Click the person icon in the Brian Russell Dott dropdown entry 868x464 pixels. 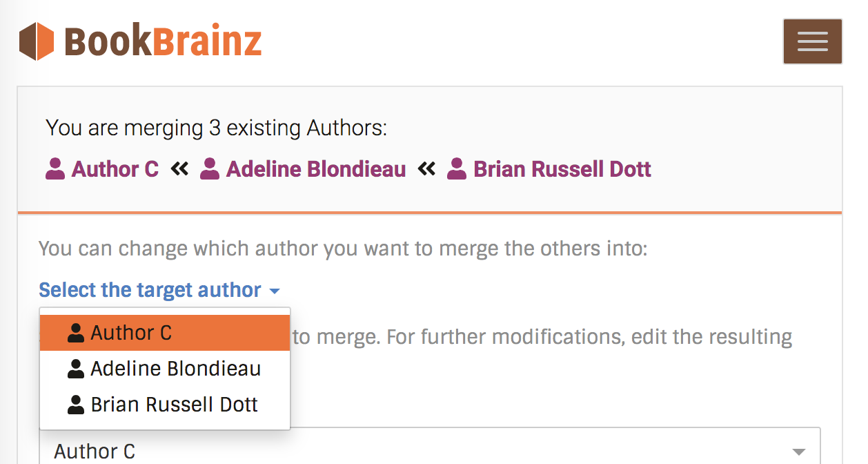click(76, 405)
